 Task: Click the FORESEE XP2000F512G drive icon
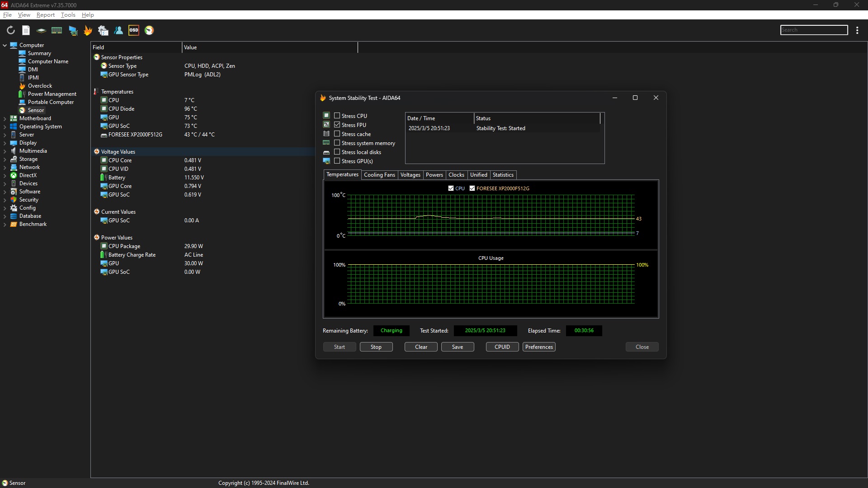pos(104,135)
